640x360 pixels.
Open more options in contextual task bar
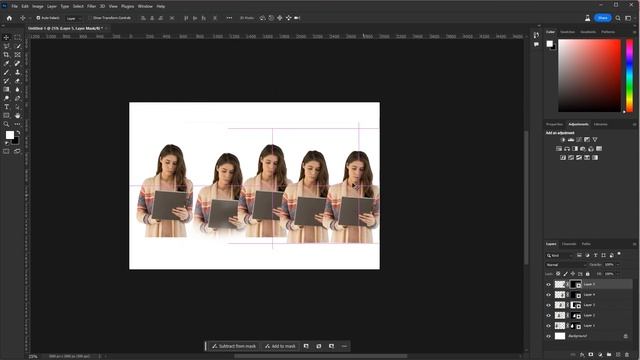344,346
